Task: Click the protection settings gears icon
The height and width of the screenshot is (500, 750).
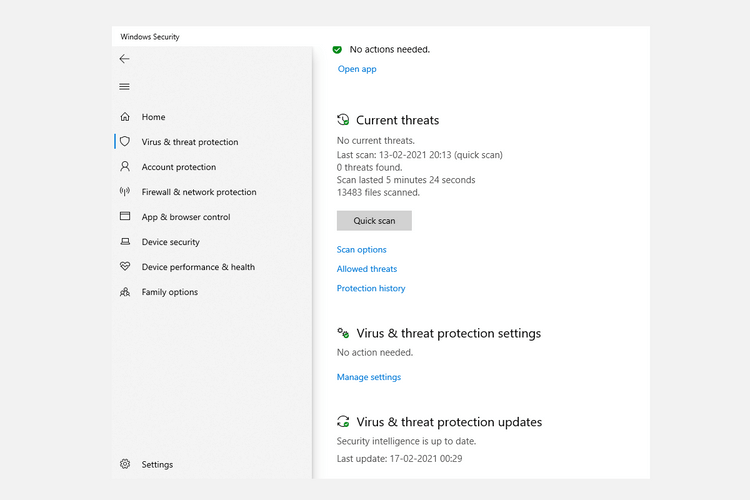Action: [x=343, y=333]
